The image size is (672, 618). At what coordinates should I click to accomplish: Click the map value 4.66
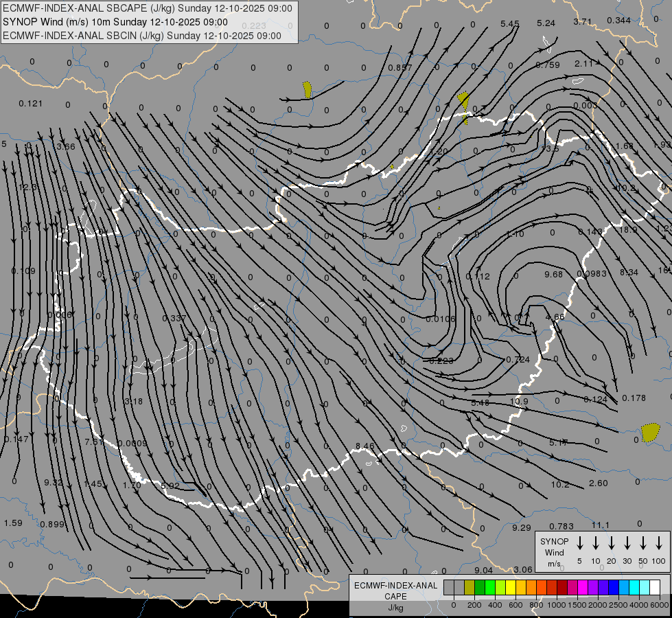point(555,317)
